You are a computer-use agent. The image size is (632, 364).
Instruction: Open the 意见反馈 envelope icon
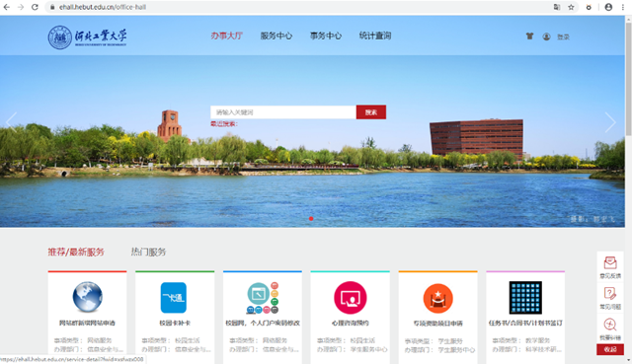610,263
